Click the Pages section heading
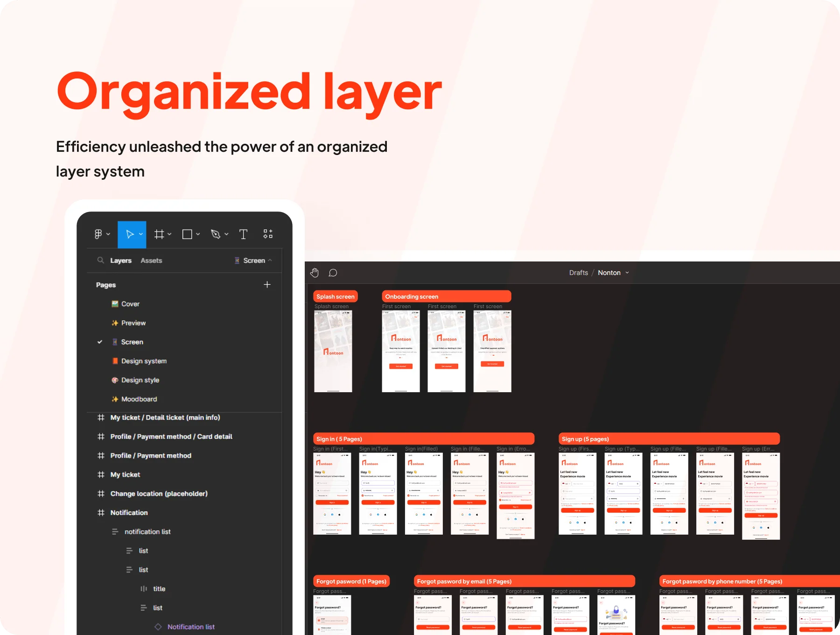840x635 pixels. (106, 285)
